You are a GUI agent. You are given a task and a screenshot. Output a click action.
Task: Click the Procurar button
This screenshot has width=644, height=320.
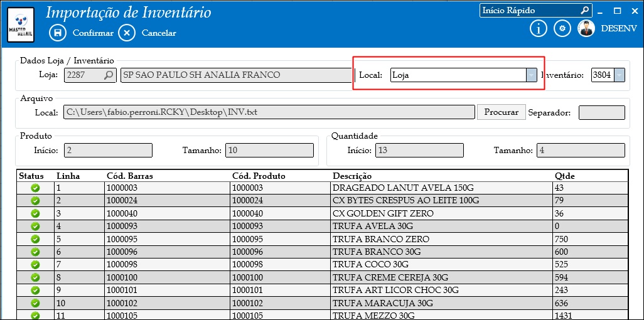(x=501, y=112)
